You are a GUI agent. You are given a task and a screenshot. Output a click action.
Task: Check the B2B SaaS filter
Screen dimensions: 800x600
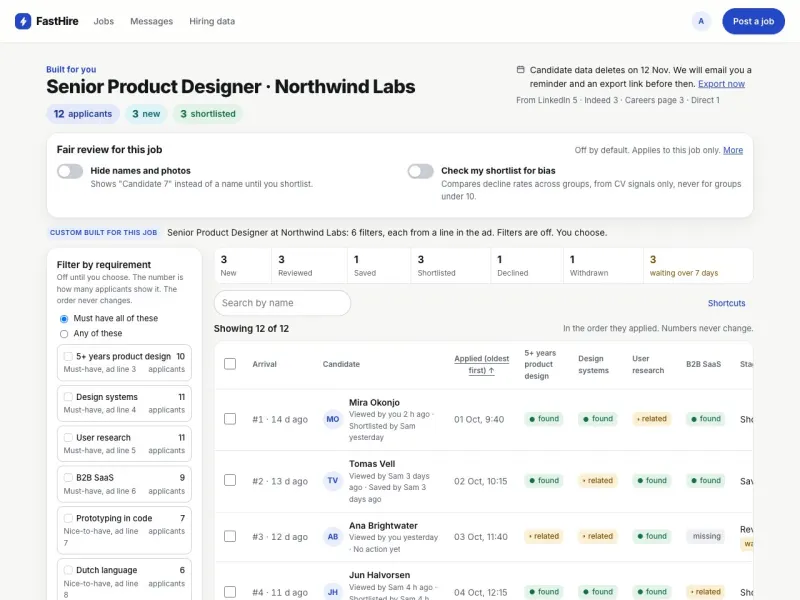[x=68, y=478]
